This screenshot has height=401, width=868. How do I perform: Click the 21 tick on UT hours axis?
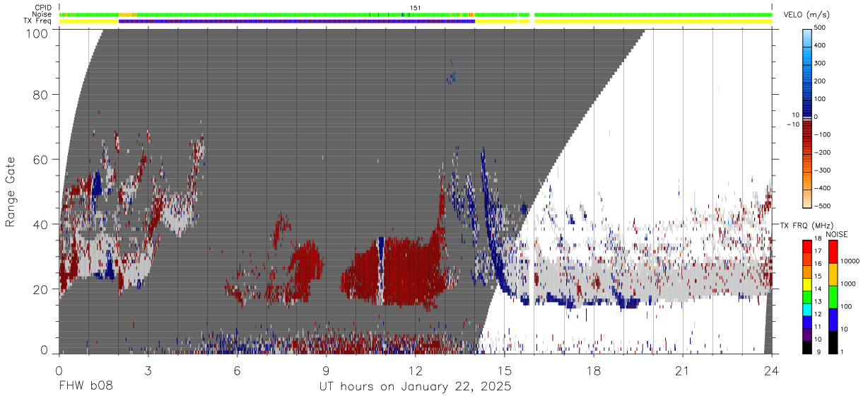[x=683, y=371]
